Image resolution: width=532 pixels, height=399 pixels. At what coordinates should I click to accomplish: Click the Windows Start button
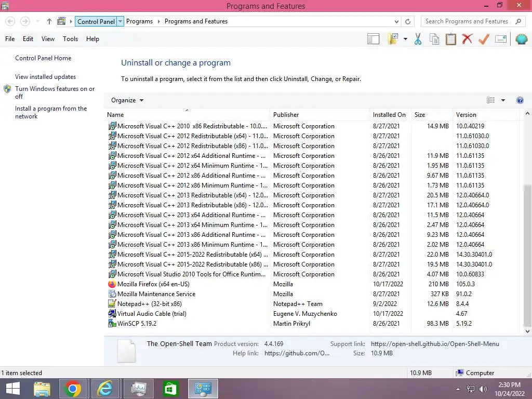[13, 389]
